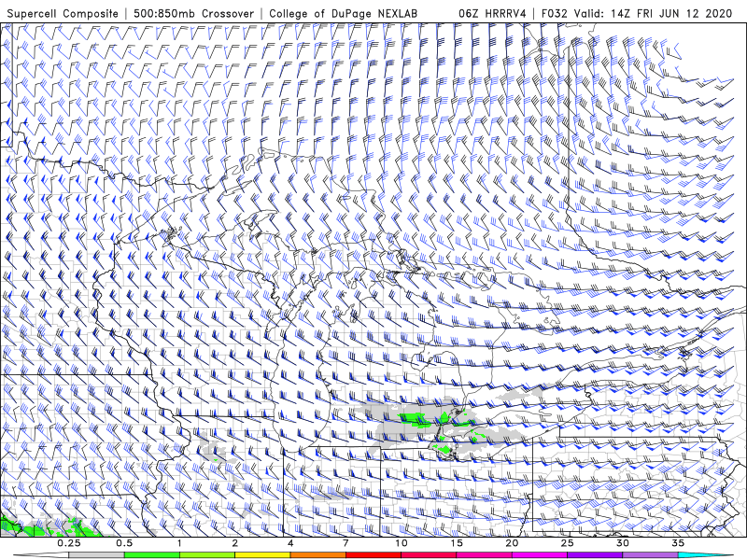Pick the green swatch between 0.5 and 1

(x=152, y=555)
